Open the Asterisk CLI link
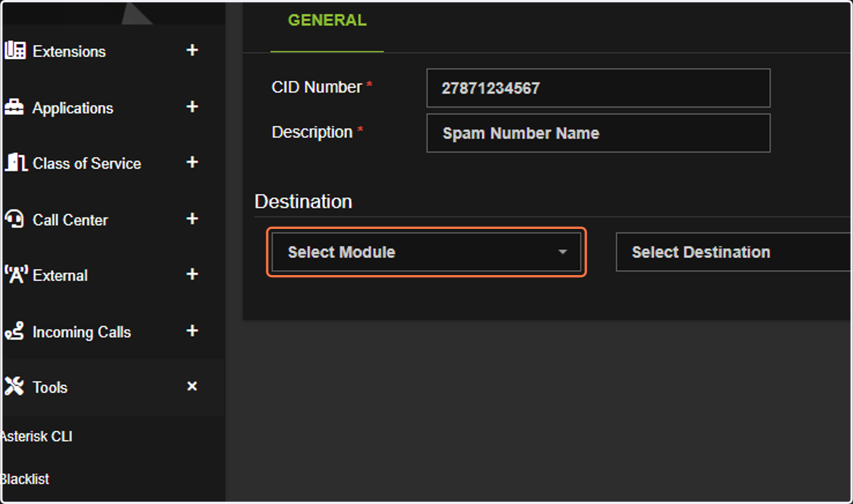This screenshot has height=504, width=853. click(x=36, y=436)
